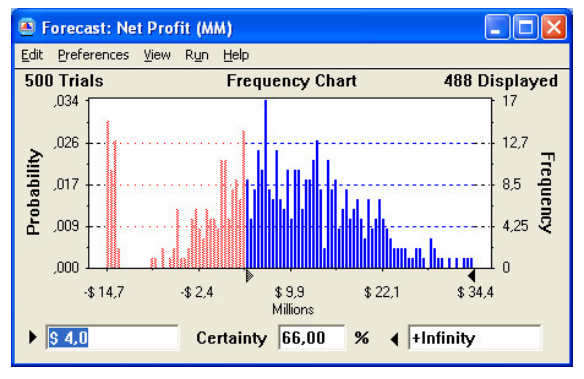The width and height of the screenshot is (584, 379).
Task: Click the lower bound field showing $ 4,0
Action: pos(112,338)
